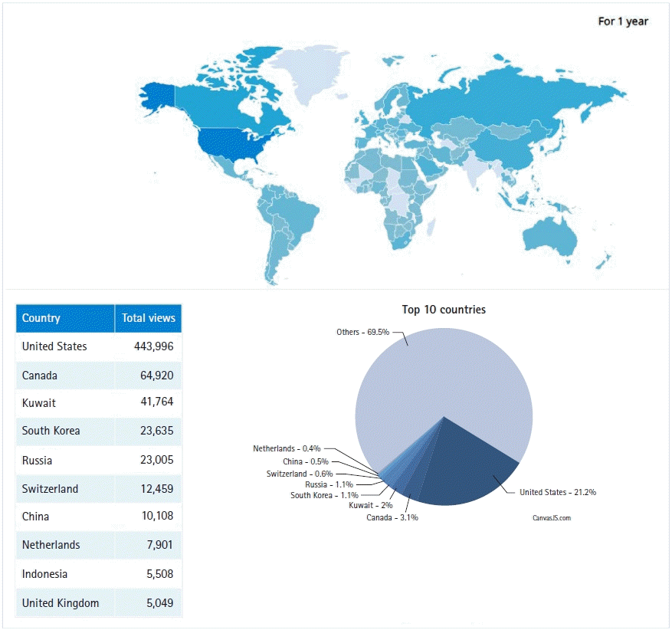Select the Kuwait table row
Image resolution: width=672 pixels, height=630 pixels.
coord(98,403)
